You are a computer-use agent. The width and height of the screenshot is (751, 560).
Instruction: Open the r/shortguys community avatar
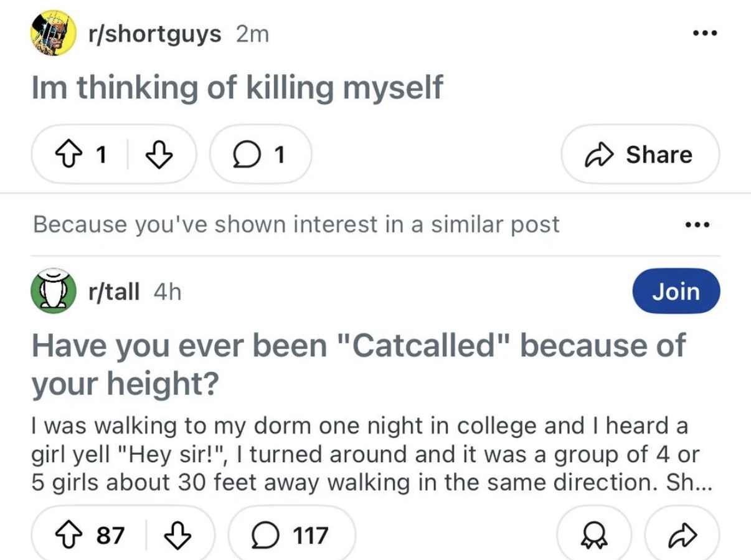pos(54,33)
